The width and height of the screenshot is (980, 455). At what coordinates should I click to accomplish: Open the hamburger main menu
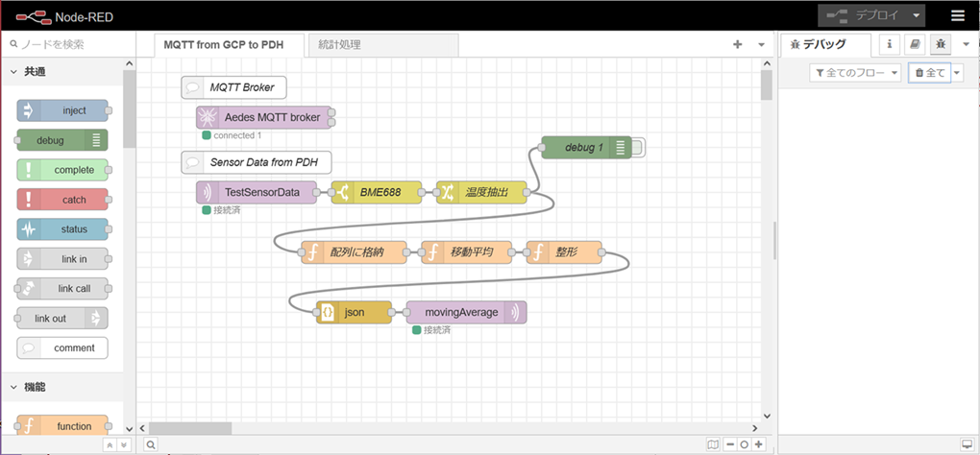click(957, 15)
